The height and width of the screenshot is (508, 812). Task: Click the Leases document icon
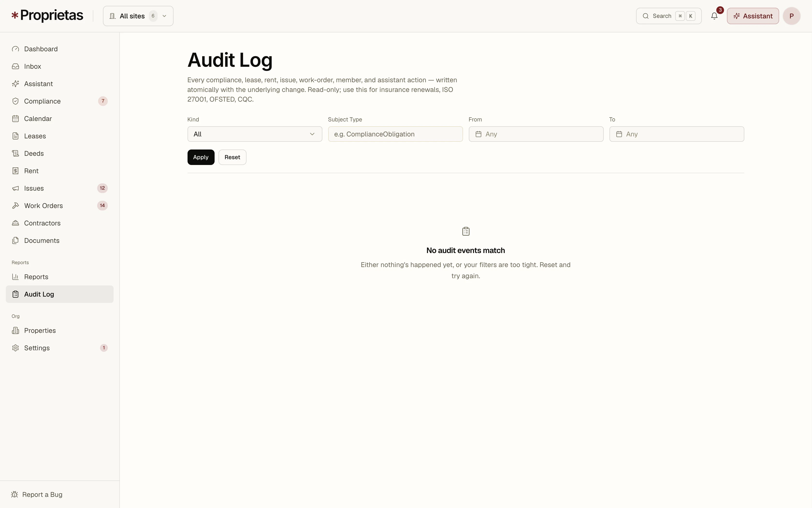click(x=15, y=136)
